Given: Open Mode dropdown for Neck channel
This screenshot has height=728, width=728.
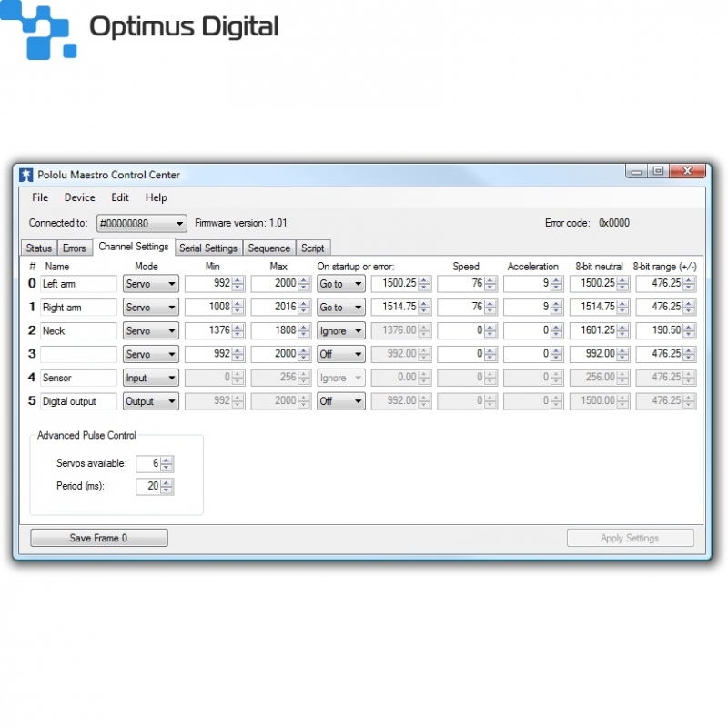Looking at the screenshot, I should click(x=151, y=330).
